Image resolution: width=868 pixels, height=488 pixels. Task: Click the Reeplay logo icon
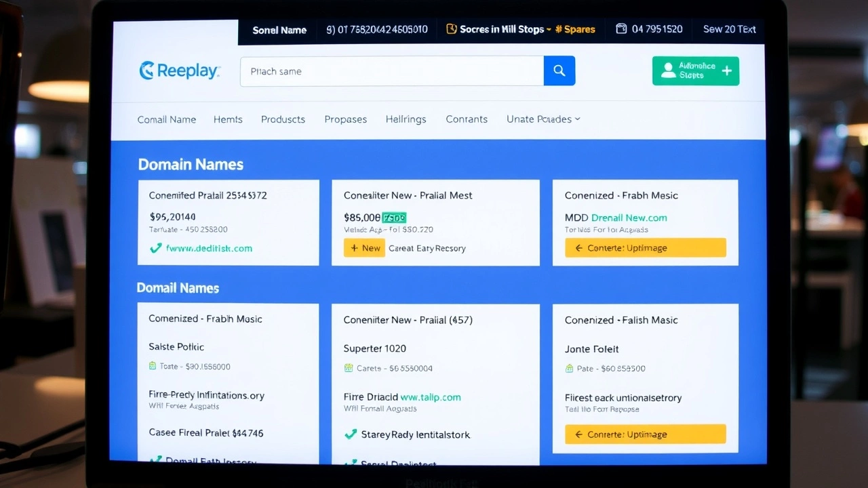[x=146, y=70]
